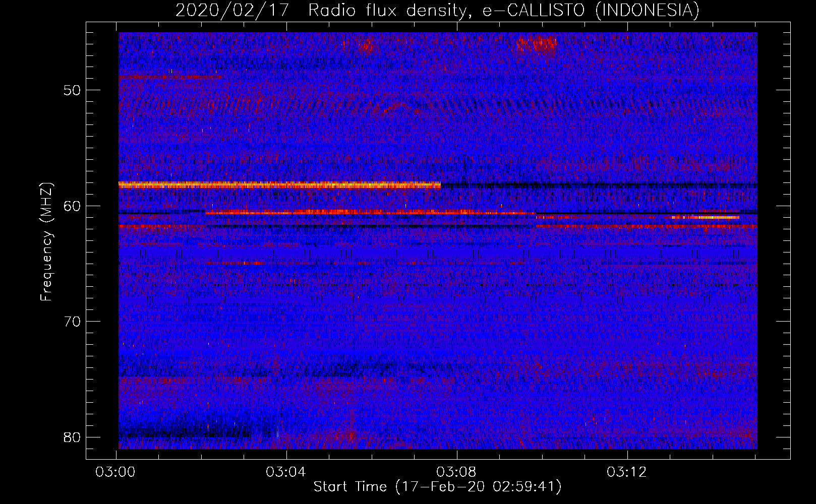
Task: Click the '60' frequency tick label
Action: tap(72, 206)
